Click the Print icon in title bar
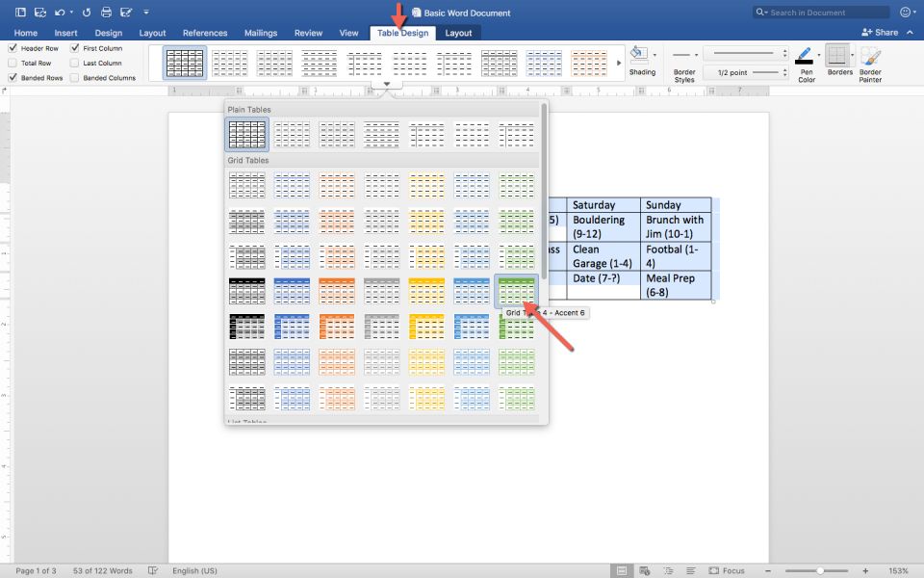Viewport: 924px width, 578px height. pos(106,13)
